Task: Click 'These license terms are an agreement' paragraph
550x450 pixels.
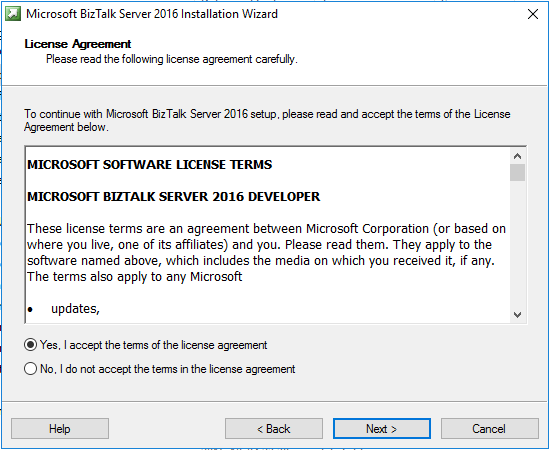Action: (267, 253)
